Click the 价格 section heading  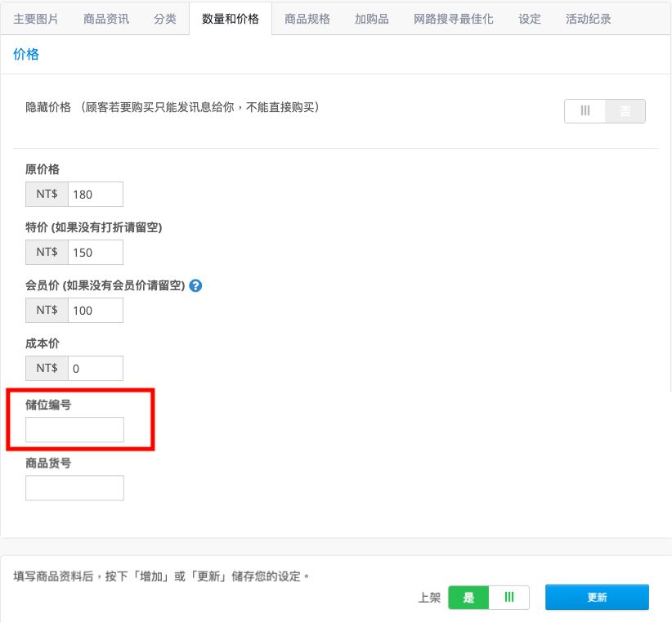(x=26, y=55)
